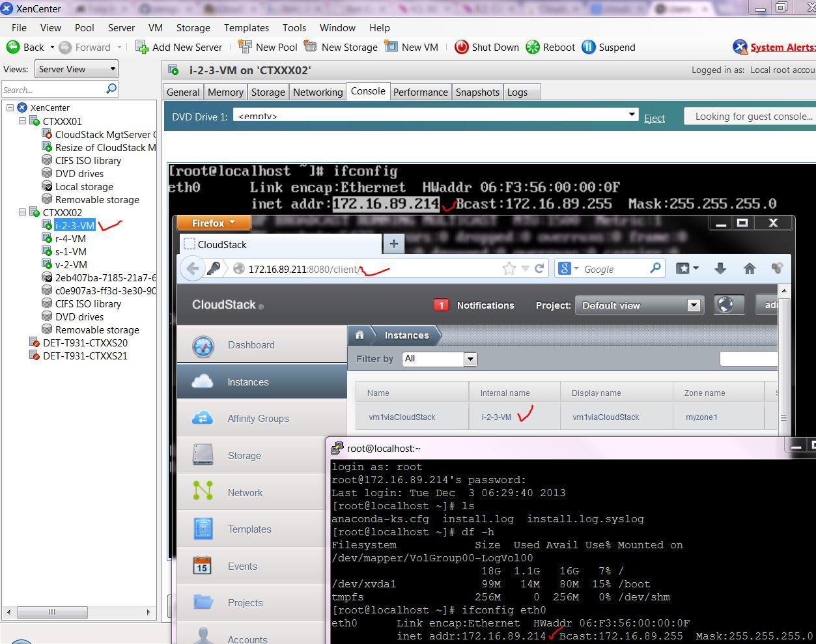Screen dimensions: 816x644
Task: Click the Google search box in Firefox
Action: (x=610, y=269)
